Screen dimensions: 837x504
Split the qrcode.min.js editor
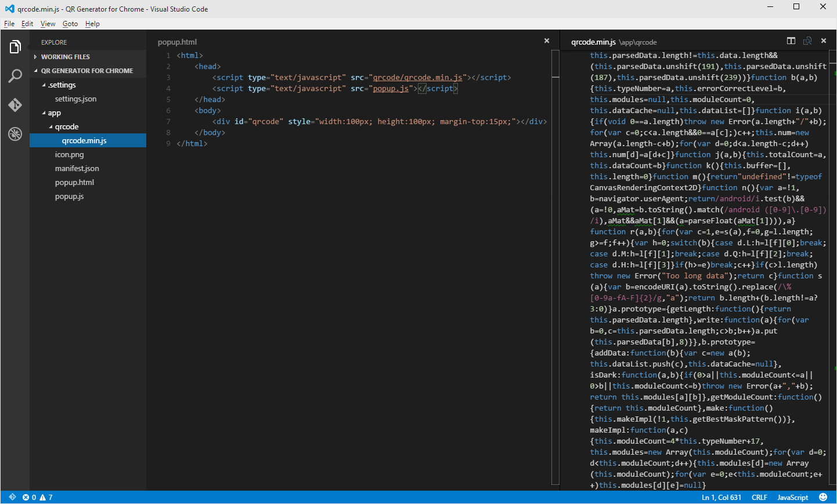pyautogui.click(x=791, y=41)
